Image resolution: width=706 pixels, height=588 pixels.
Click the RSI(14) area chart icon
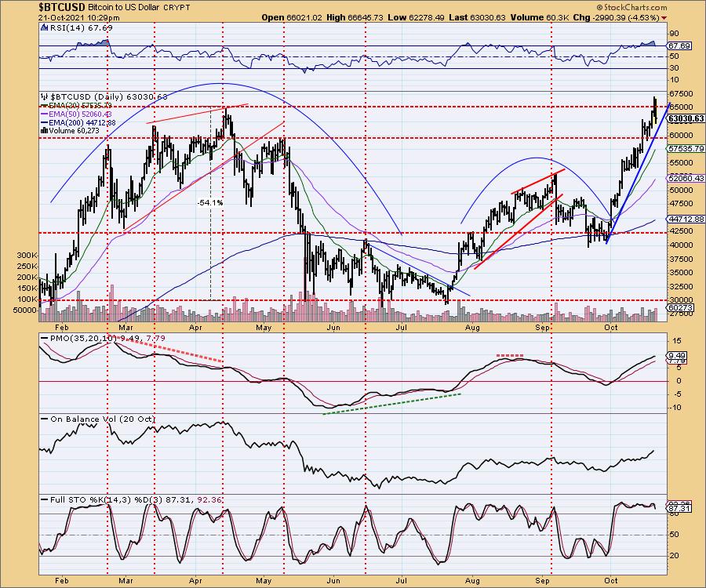click(44, 28)
